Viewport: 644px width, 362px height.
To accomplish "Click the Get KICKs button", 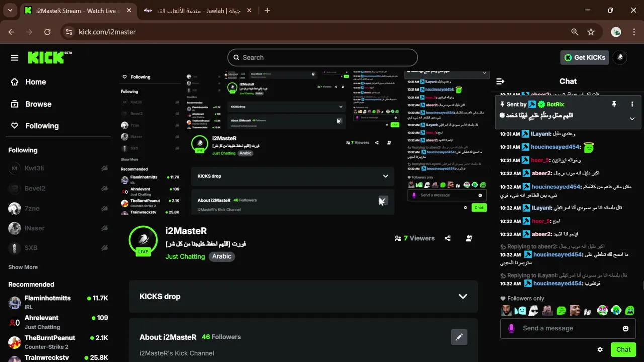I will pos(585,57).
